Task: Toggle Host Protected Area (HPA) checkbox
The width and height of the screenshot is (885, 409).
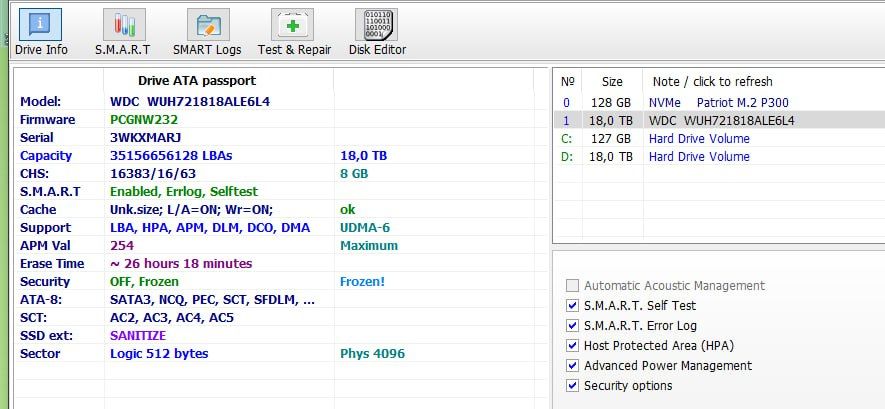Action: click(x=572, y=345)
